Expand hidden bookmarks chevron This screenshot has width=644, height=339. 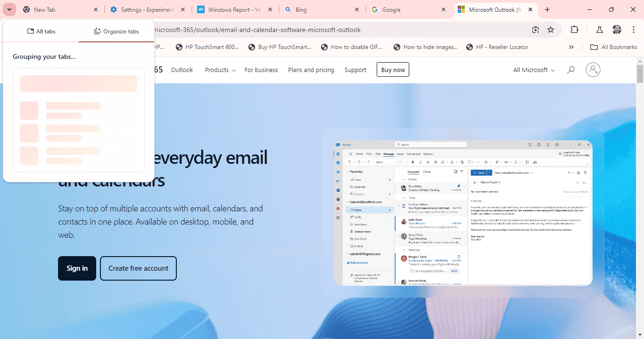571,47
